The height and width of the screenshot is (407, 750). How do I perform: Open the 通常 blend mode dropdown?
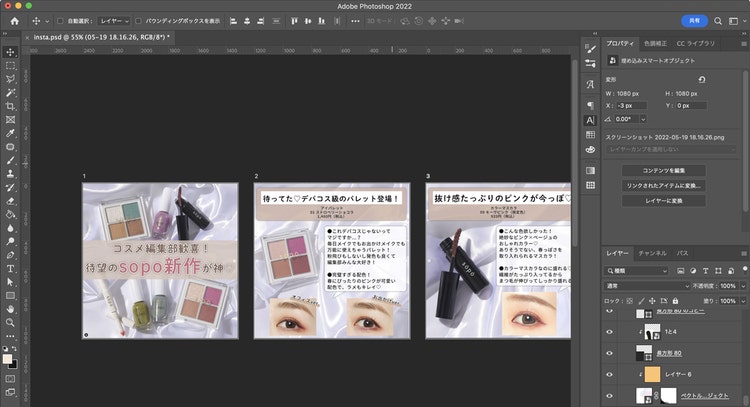click(x=647, y=286)
